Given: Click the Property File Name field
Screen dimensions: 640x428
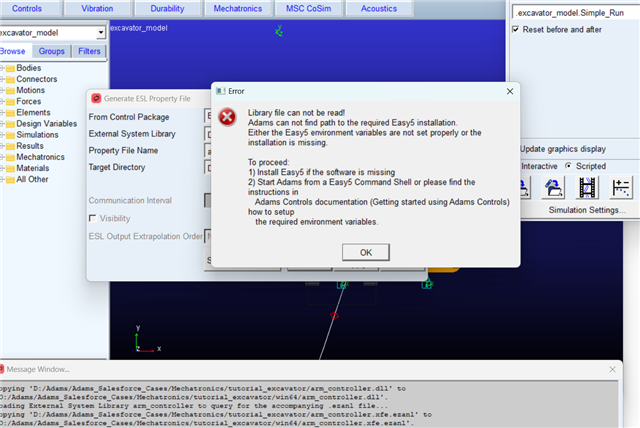Looking at the screenshot, I should point(207,151).
